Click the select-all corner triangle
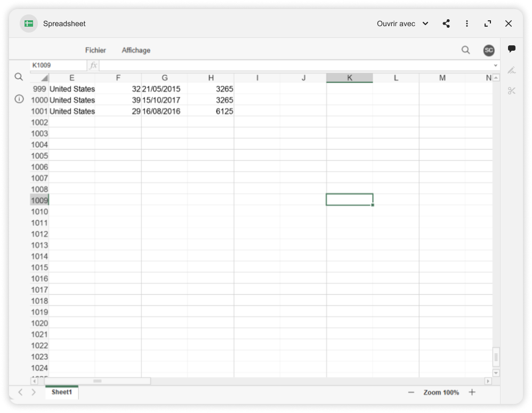The height and width of the screenshot is (413, 532). pos(44,78)
